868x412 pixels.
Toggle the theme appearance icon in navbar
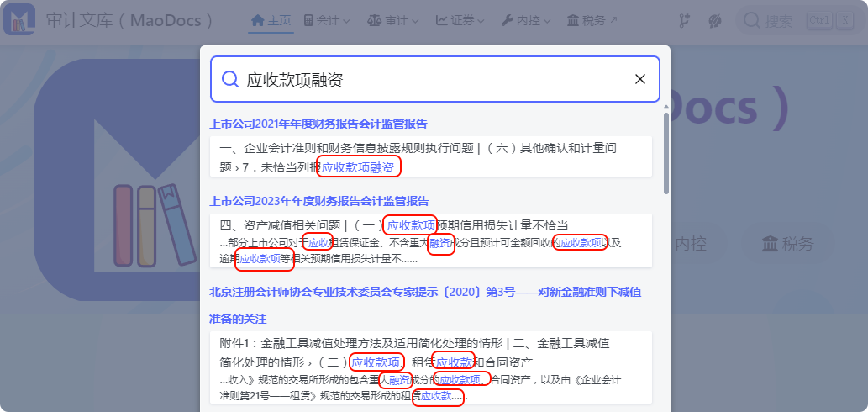pos(715,21)
